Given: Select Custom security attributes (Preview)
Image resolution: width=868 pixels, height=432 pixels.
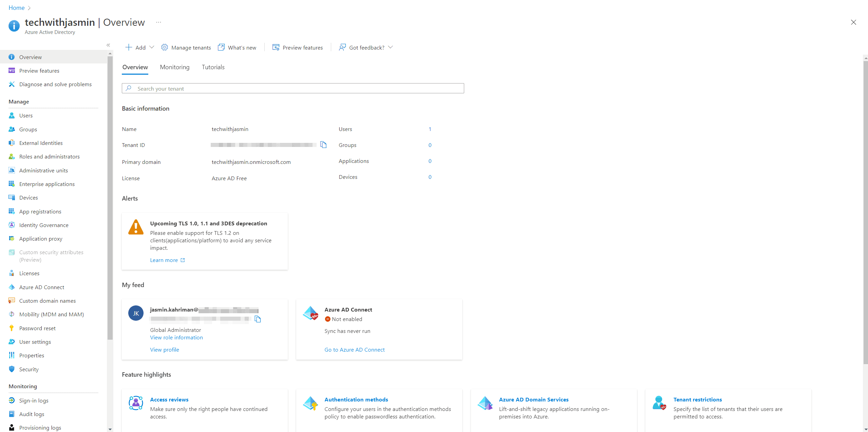Looking at the screenshot, I should pos(51,256).
